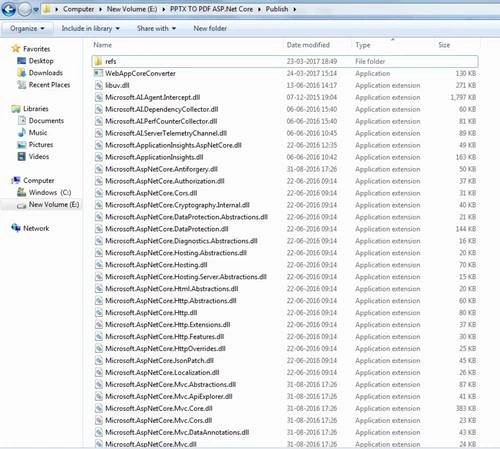Click the New Volume (E:) drive icon
This screenshot has height=449, width=500.
[x=21, y=205]
